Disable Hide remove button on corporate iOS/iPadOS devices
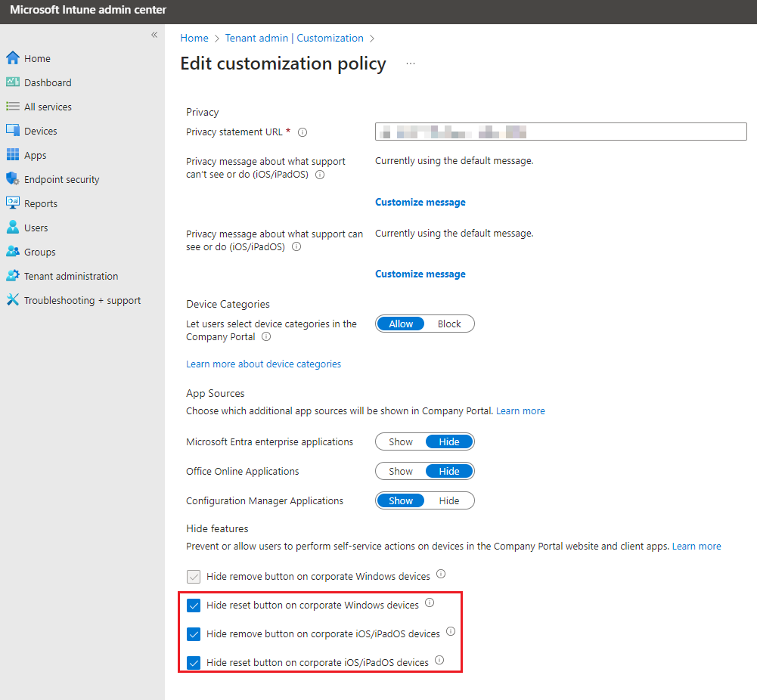This screenshot has height=700, width=757. [x=194, y=633]
